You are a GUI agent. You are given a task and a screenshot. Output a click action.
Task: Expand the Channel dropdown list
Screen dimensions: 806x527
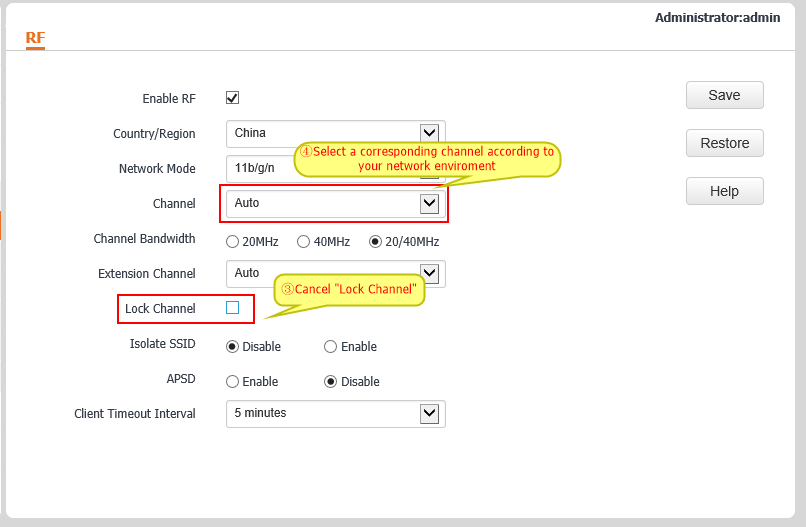(x=429, y=203)
